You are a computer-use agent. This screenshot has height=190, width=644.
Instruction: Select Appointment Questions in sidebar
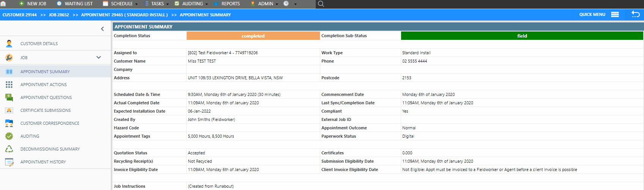coord(46,97)
